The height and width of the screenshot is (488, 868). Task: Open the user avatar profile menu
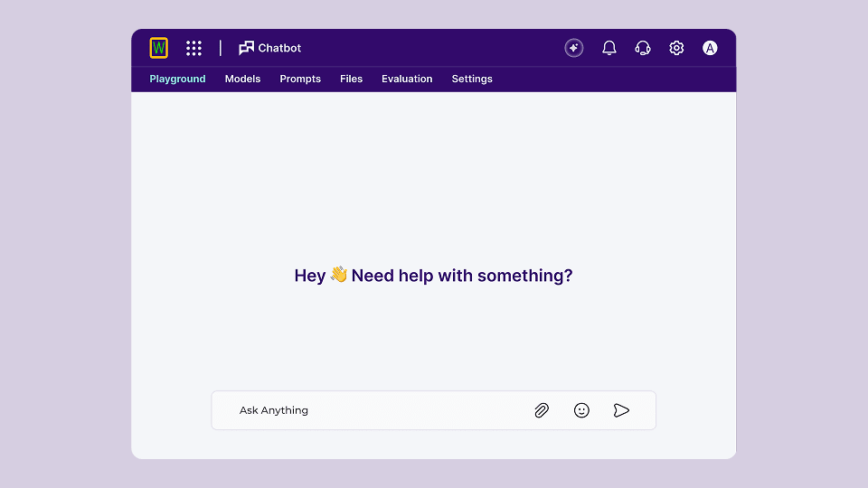click(710, 48)
